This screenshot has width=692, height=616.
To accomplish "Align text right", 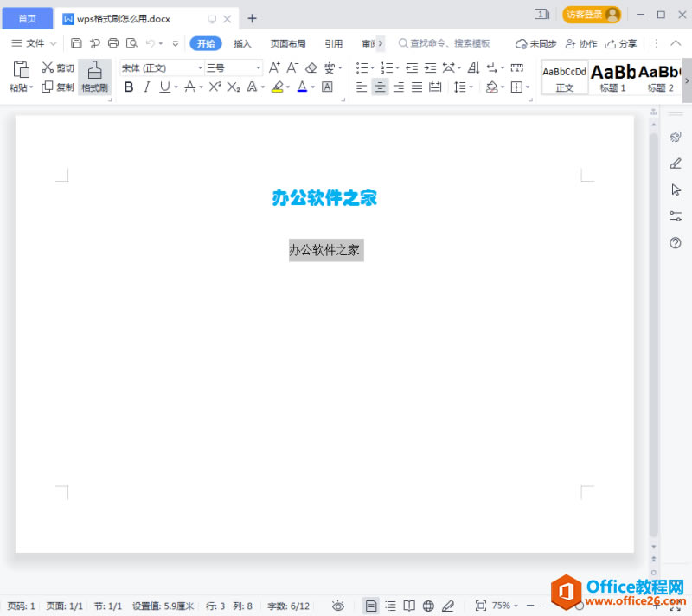I will 399,87.
